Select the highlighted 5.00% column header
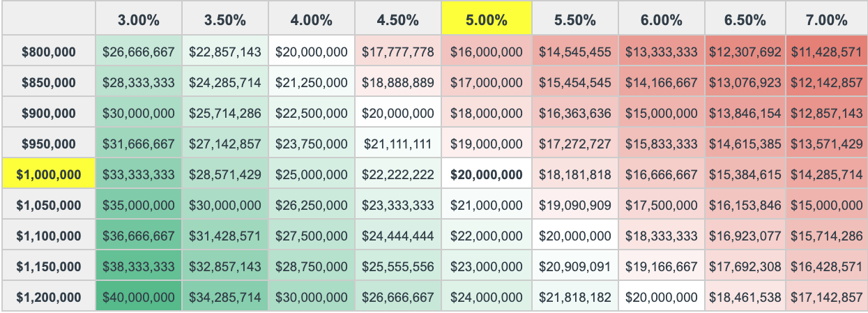Image resolution: width=868 pixels, height=313 pixels. 486,19
